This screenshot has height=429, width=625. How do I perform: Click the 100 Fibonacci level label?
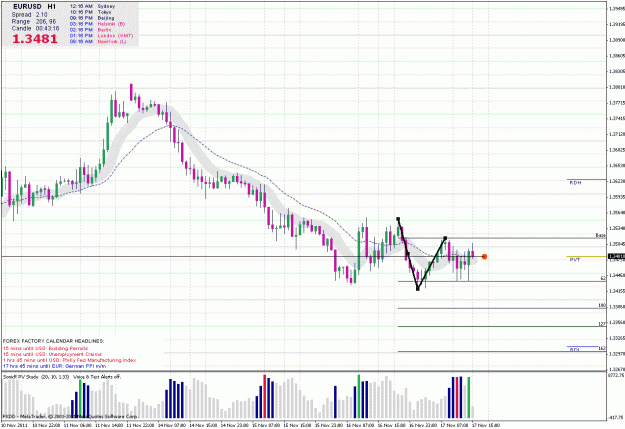pos(602,305)
